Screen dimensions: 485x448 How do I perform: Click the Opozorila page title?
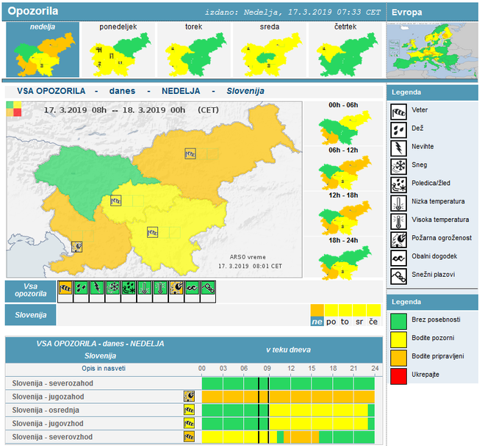pos(33,11)
